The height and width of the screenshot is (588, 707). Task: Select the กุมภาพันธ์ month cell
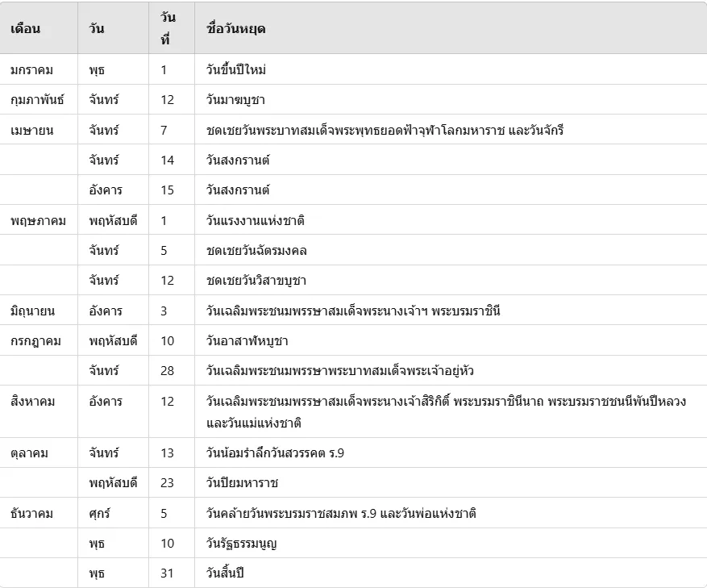[x=37, y=100]
